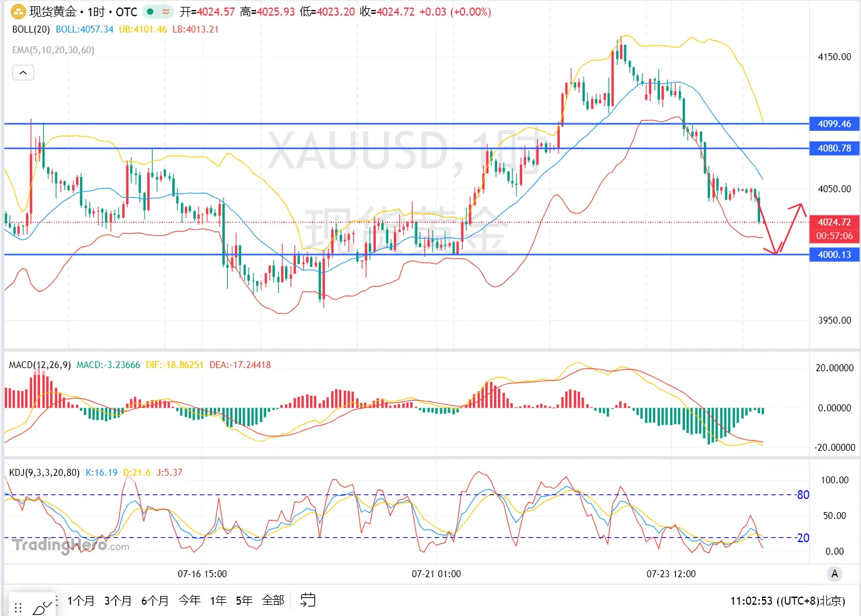Toggle auto scale with the A button
The image size is (861, 616).
(x=834, y=573)
